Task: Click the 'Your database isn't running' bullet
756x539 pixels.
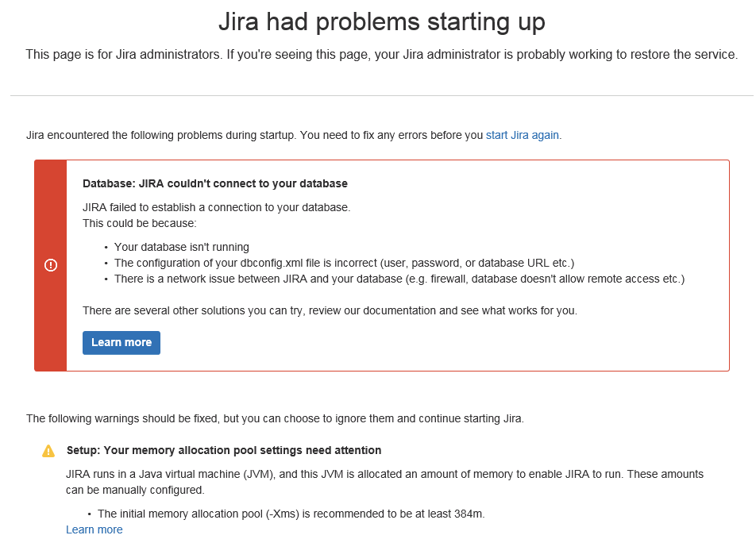Action: 181,247
